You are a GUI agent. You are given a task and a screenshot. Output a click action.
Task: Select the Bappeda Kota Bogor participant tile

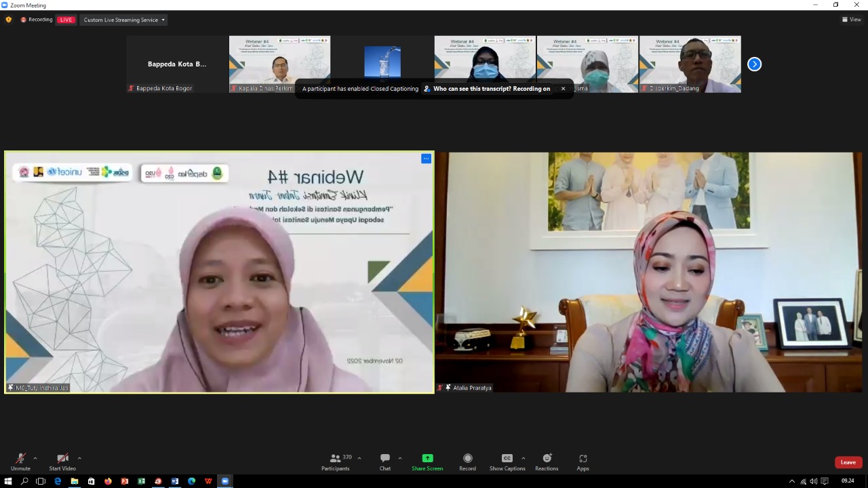(177, 64)
